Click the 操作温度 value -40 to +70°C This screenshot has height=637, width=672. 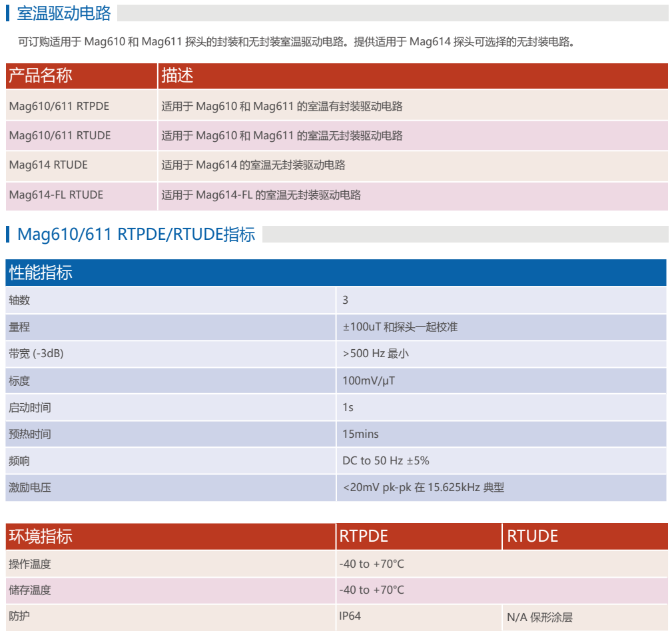(x=372, y=564)
